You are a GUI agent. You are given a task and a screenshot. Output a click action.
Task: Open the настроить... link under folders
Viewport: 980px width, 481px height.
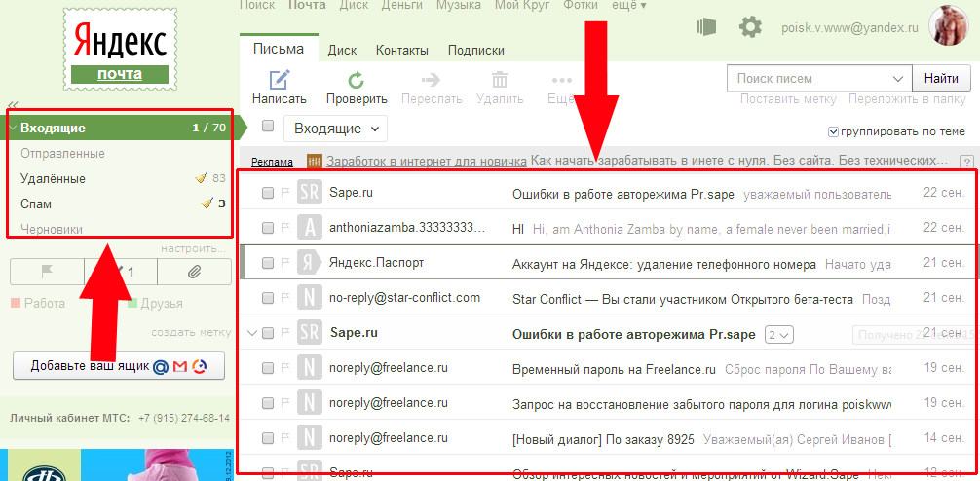[193, 248]
